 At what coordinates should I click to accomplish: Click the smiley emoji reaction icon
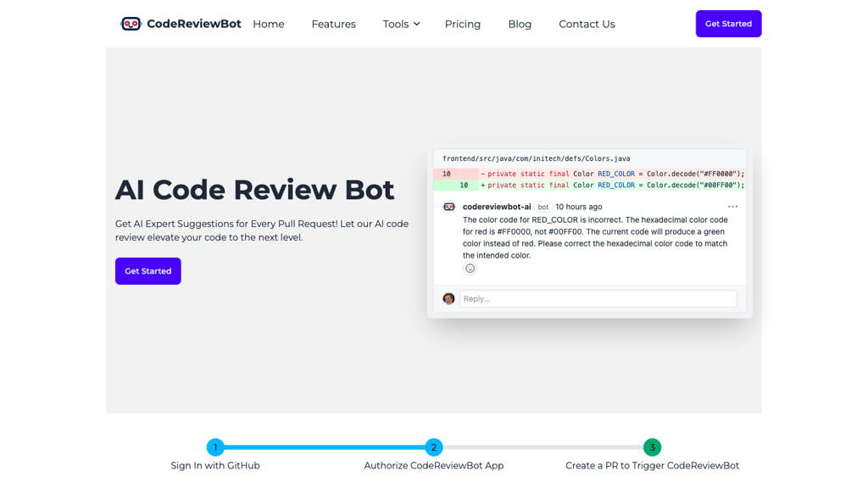pyautogui.click(x=470, y=268)
